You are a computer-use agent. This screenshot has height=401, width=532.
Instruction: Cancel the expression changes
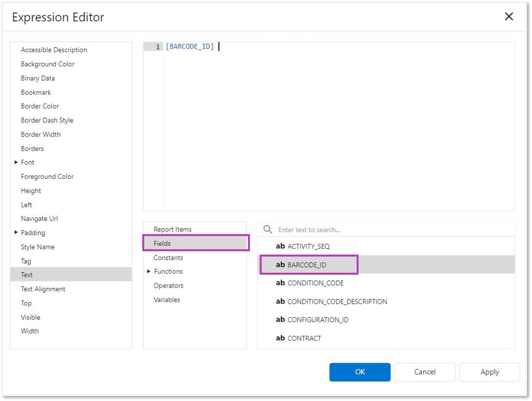pos(424,372)
